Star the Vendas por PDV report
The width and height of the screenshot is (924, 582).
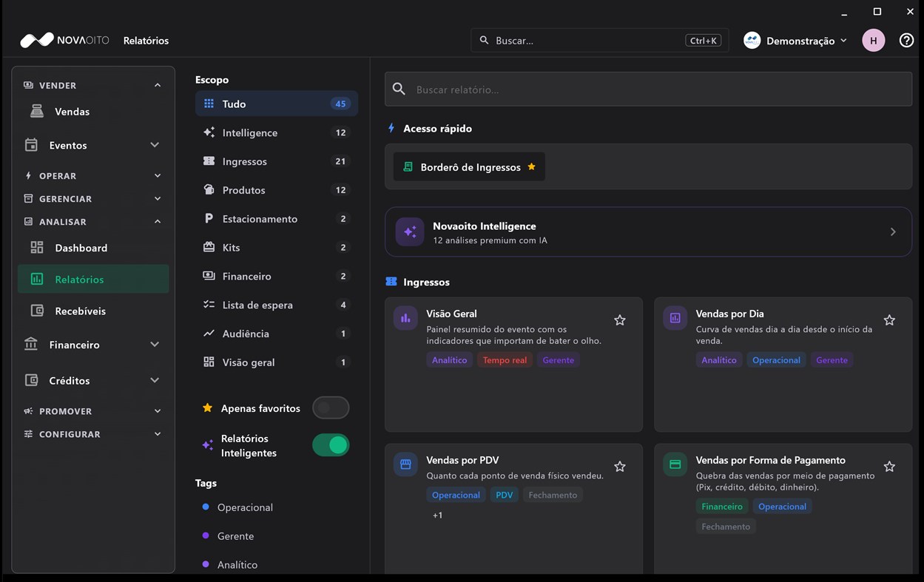click(x=620, y=467)
